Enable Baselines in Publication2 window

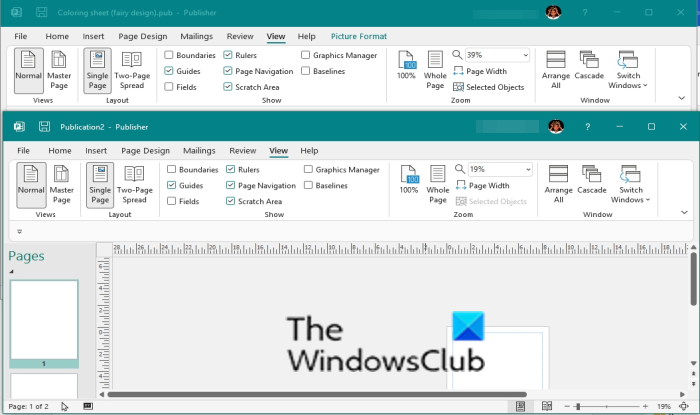coord(308,185)
